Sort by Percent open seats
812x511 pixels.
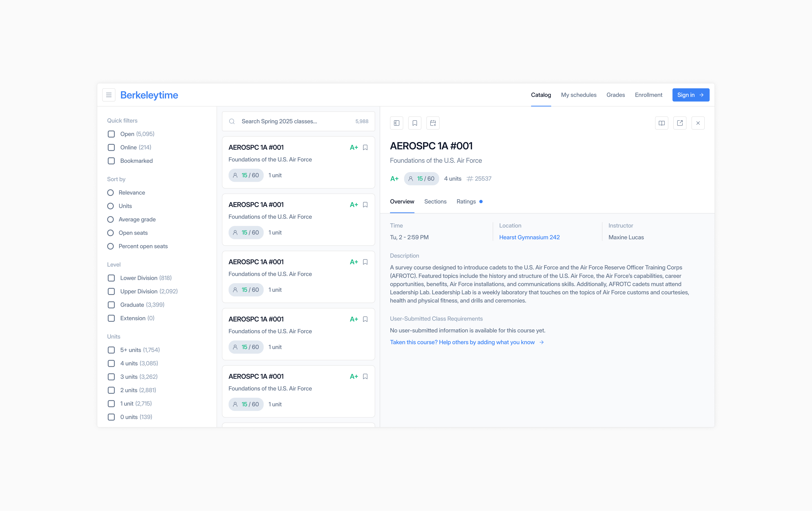(x=110, y=246)
